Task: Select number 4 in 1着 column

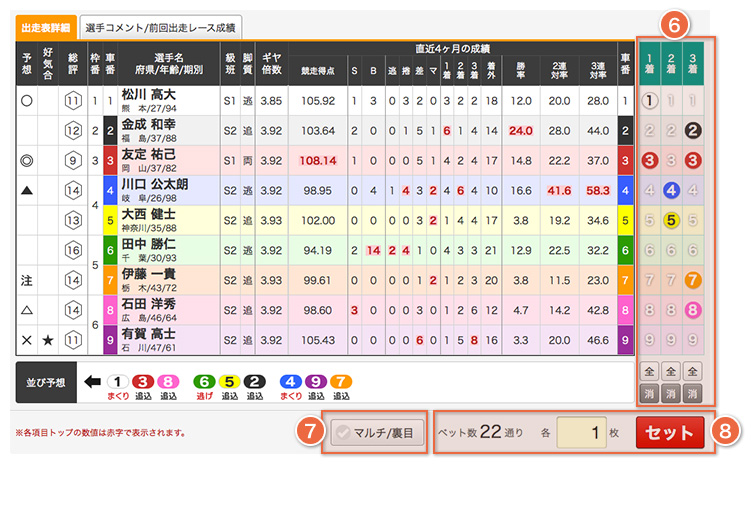Action: 649,190
